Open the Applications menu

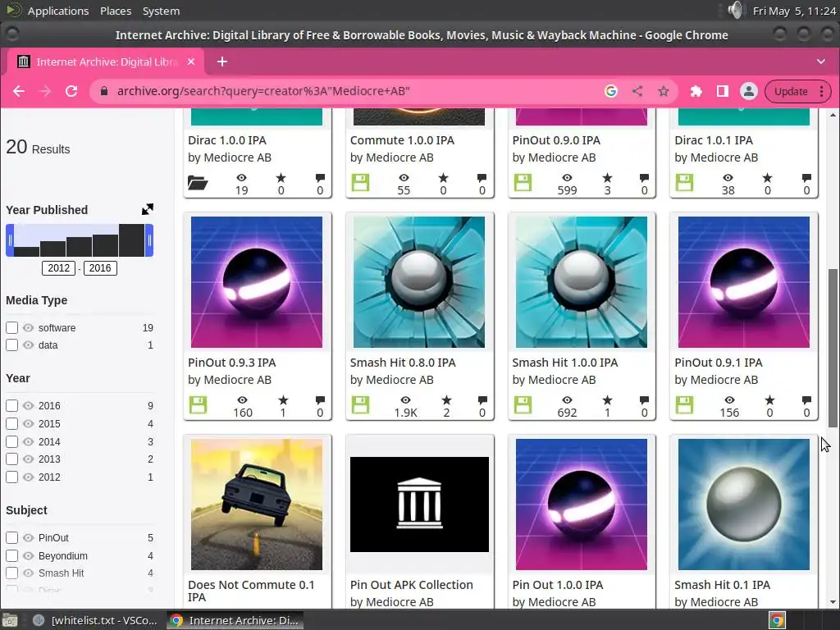[58, 11]
